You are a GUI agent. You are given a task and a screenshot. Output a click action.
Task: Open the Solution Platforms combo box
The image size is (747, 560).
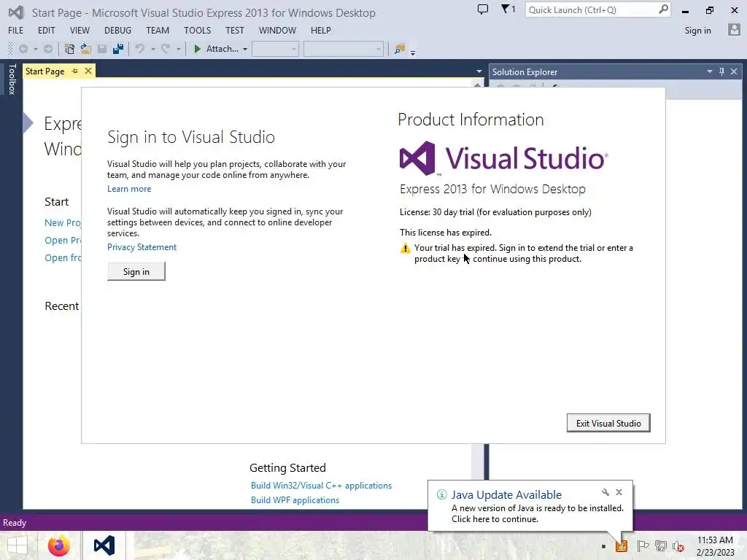point(343,49)
